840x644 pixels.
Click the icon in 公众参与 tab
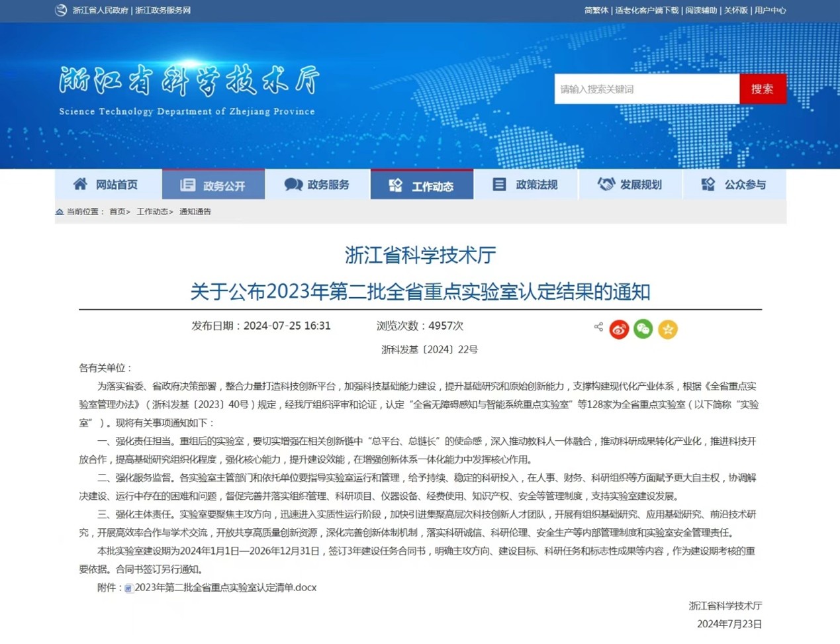coord(708,184)
